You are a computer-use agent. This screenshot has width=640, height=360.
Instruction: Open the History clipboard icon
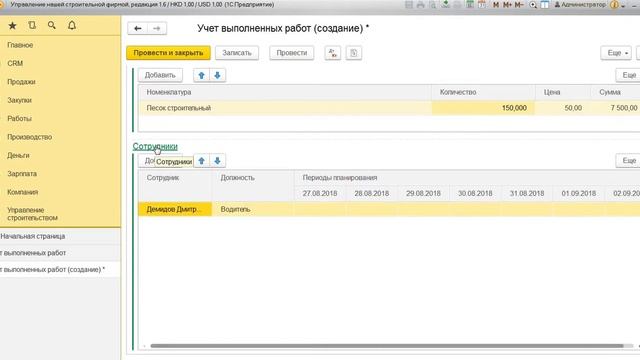click(x=32, y=25)
